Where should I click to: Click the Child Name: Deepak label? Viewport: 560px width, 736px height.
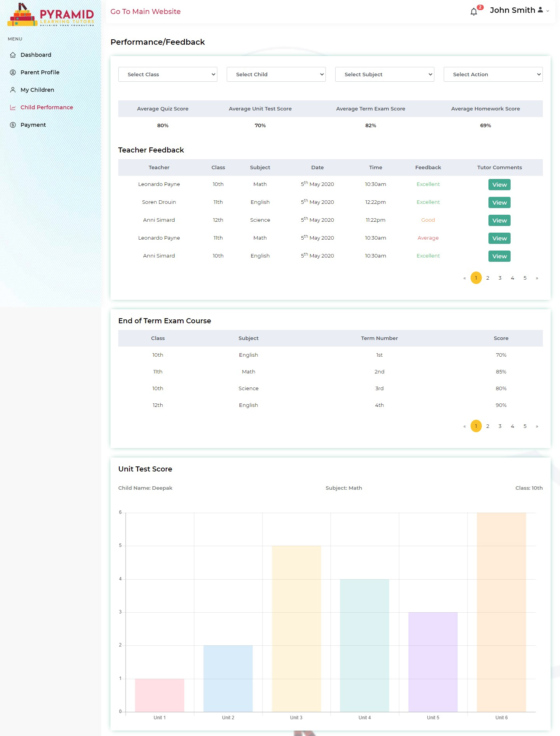point(145,488)
